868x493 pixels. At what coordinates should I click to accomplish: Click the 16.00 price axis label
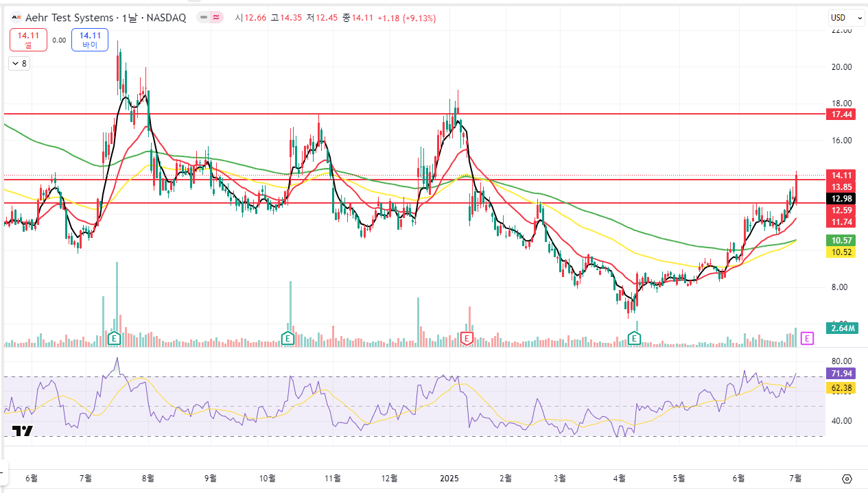(x=841, y=140)
